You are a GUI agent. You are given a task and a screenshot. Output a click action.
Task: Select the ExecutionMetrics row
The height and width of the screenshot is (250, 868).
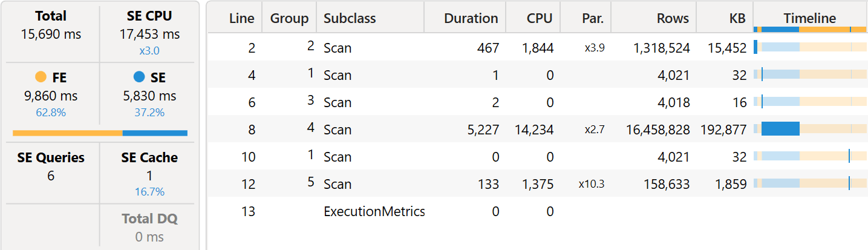point(537,211)
